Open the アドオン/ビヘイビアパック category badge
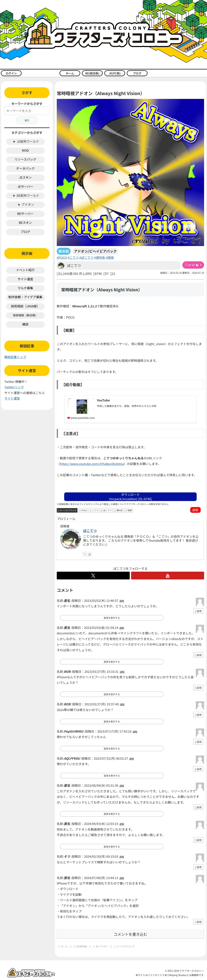The width and height of the screenshot is (207, 980). coord(95,251)
